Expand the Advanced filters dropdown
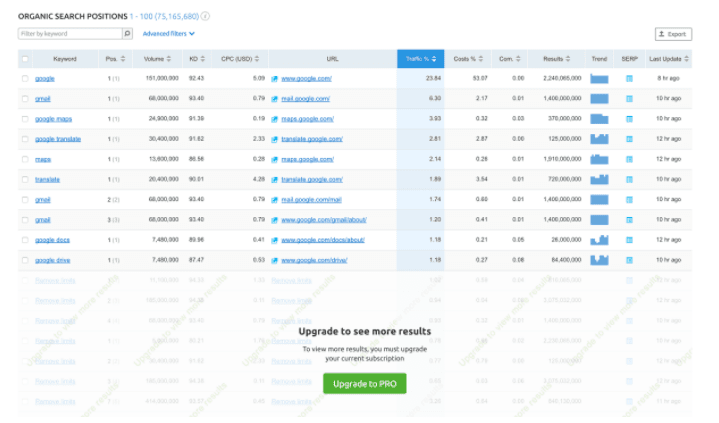The height and width of the screenshot is (423, 719). pyautogui.click(x=168, y=33)
